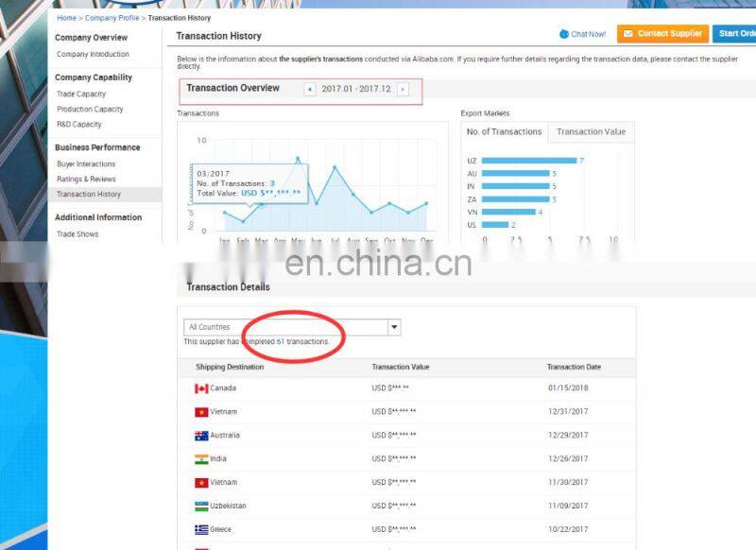
Task: Open Company Introduction in sidebar
Action: pyautogui.click(x=93, y=55)
